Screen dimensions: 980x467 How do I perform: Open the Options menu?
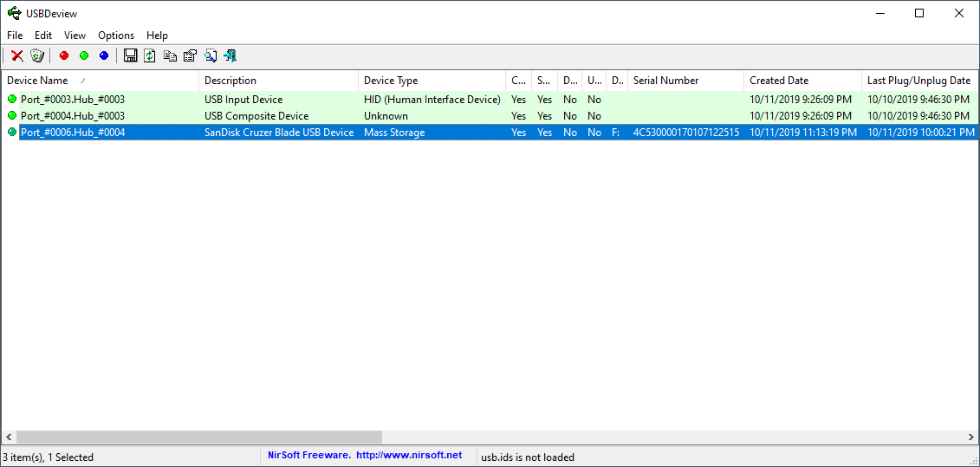[116, 36]
